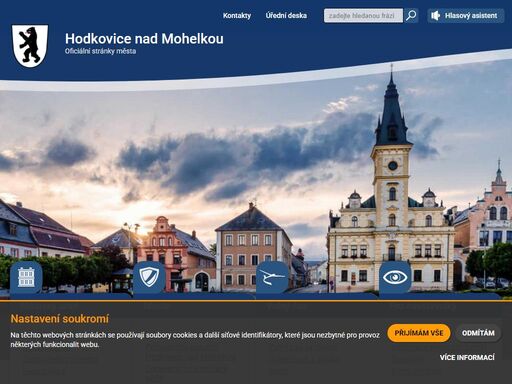Reject cookies with Odmítám button
512x384 pixels.
tap(478, 333)
